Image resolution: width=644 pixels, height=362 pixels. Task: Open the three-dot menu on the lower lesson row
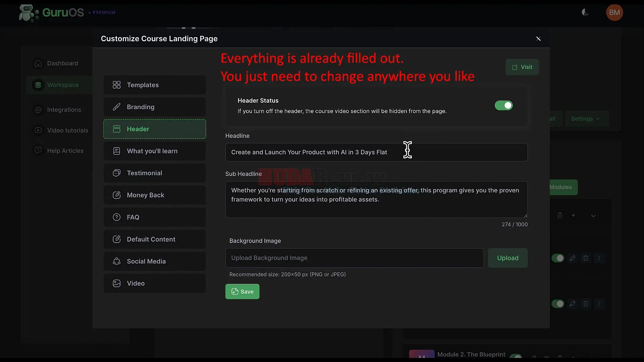pyautogui.click(x=599, y=304)
